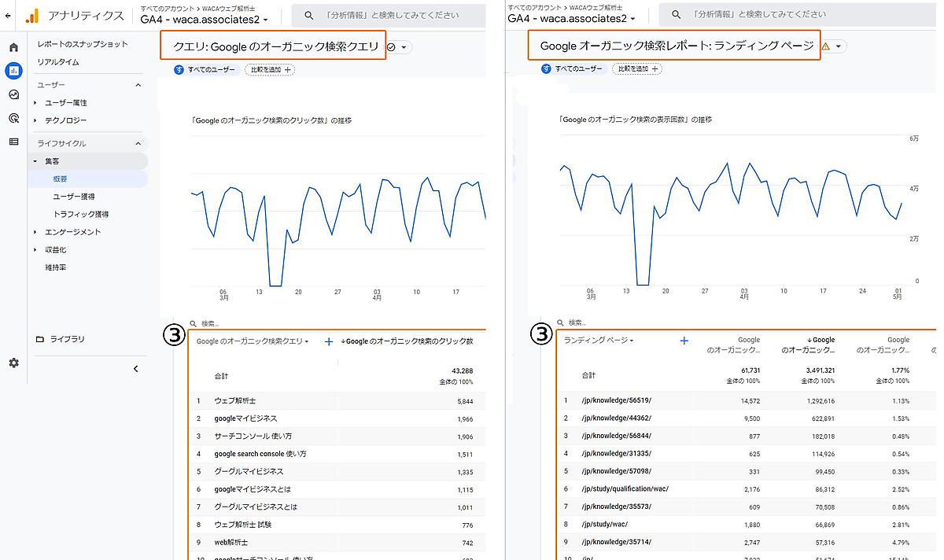Collapse the ユーザー section chevron

coord(138,85)
